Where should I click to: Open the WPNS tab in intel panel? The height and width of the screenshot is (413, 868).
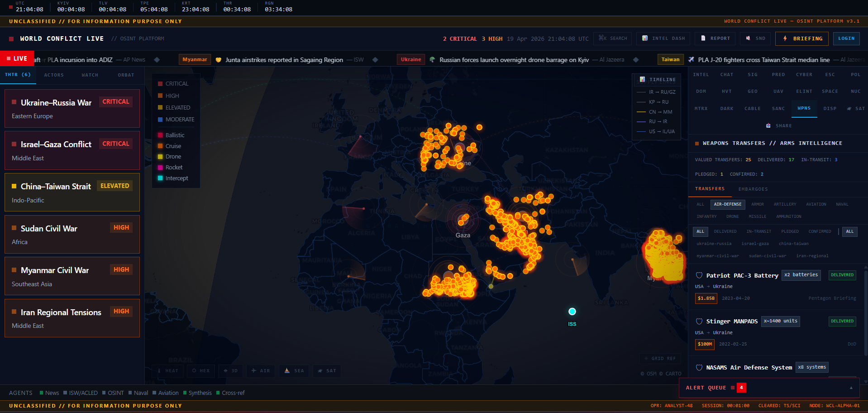[804, 108]
